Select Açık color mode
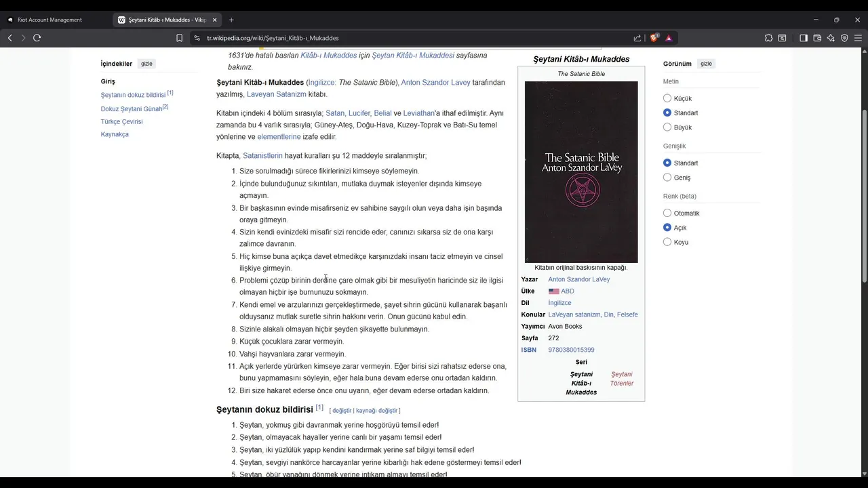 pos(667,227)
